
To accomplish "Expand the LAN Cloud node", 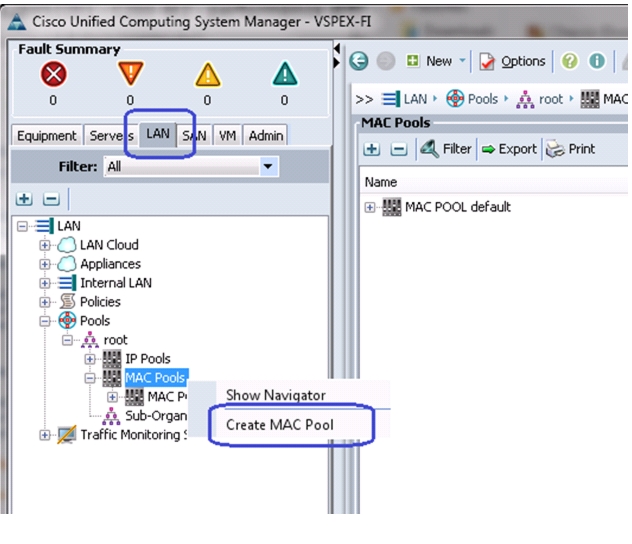I will tap(45, 245).
